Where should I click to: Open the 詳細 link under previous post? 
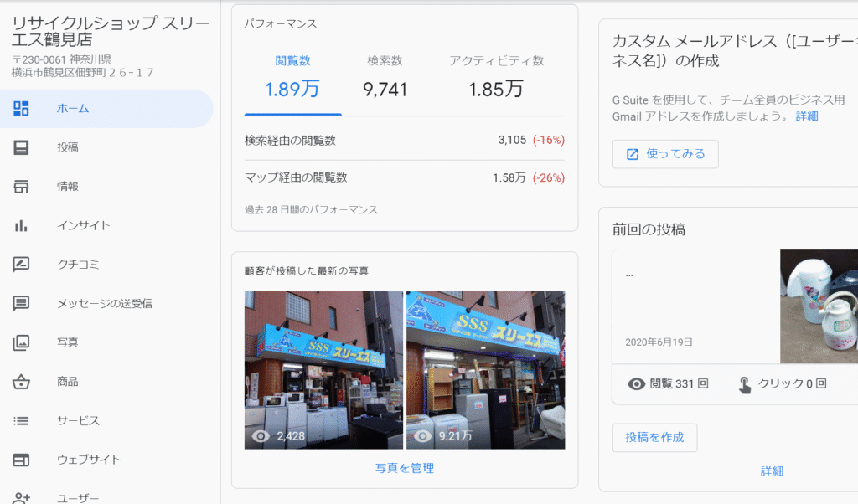[x=772, y=471]
